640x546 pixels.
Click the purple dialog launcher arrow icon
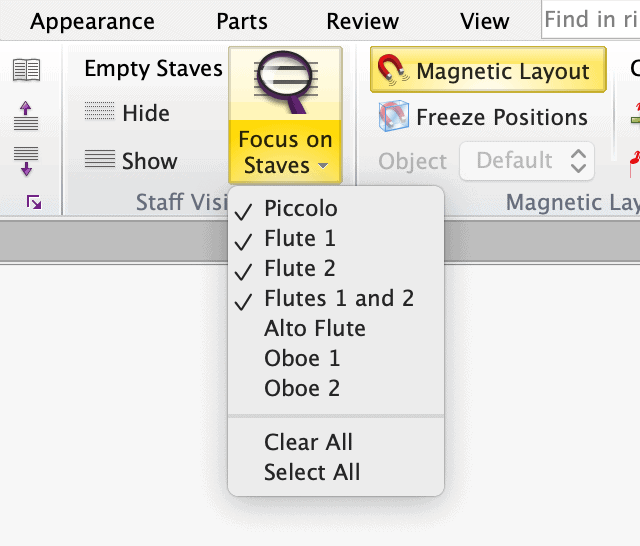point(34,202)
